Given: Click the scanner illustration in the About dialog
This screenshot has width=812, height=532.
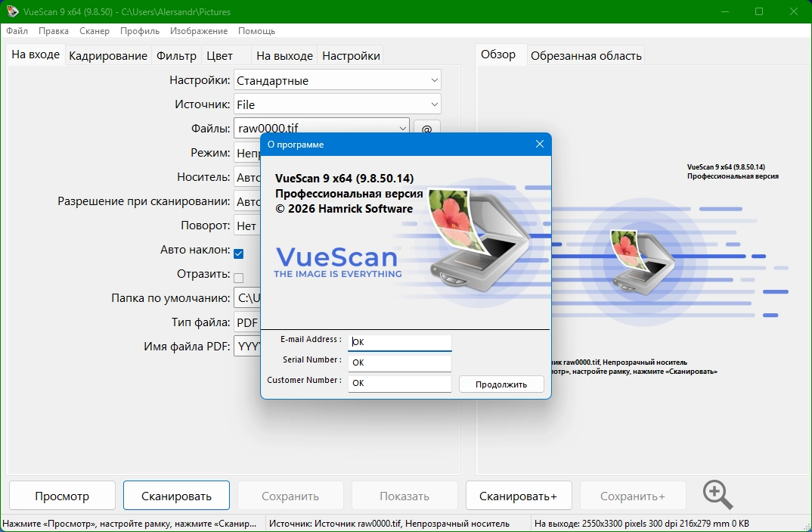Looking at the screenshot, I should click(x=479, y=240).
